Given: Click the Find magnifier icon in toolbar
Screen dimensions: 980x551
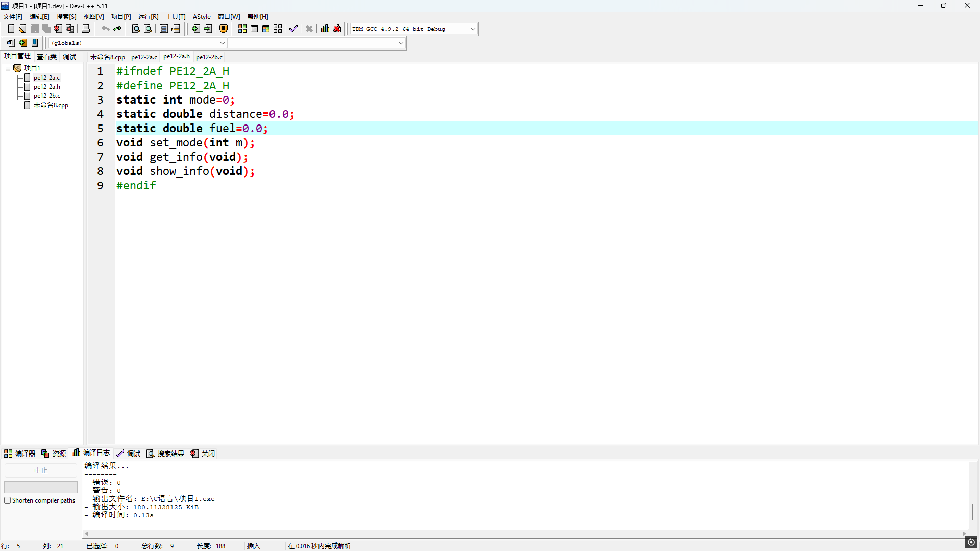Looking at the screenshot, I should pos(136,29).
